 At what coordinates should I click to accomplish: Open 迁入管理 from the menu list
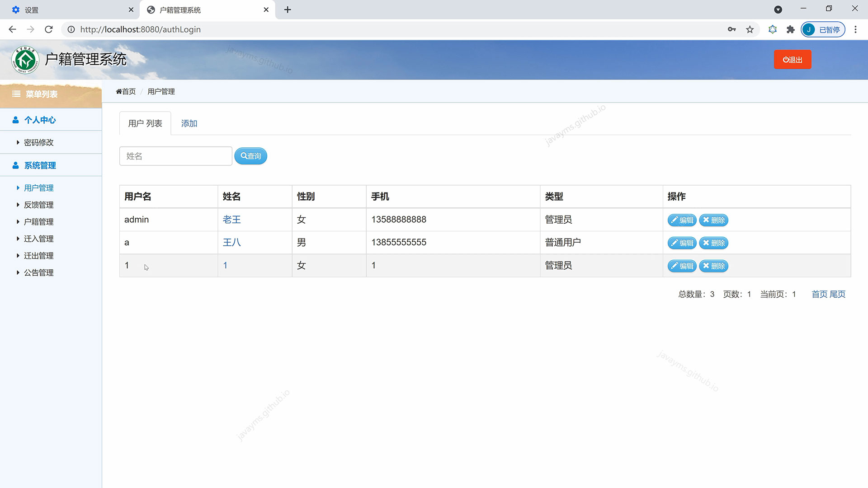[38, 239]
